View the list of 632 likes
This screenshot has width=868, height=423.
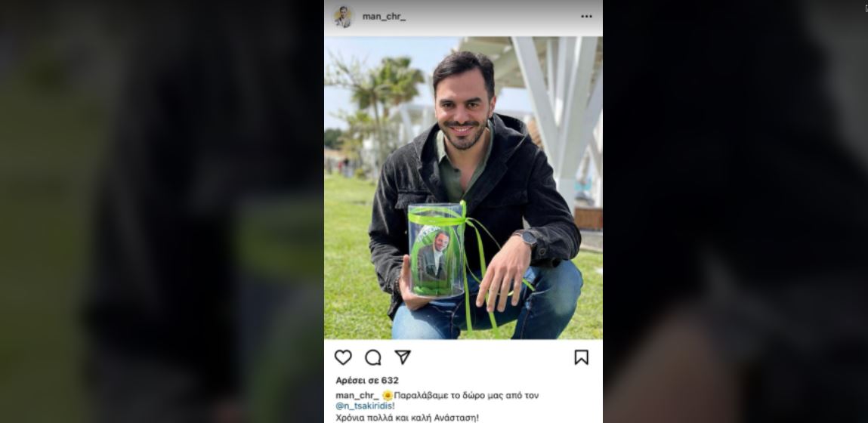pyautogui.click(x=367, y=381)
